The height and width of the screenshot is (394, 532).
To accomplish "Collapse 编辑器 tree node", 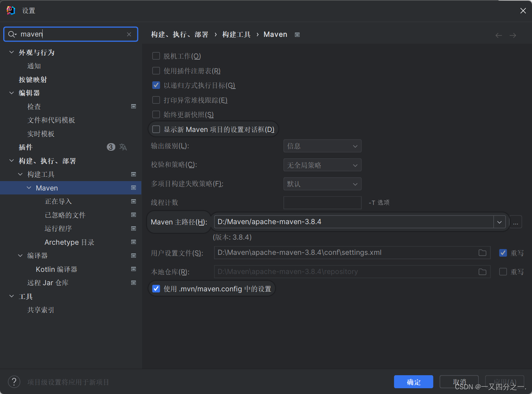I will 12,93.
